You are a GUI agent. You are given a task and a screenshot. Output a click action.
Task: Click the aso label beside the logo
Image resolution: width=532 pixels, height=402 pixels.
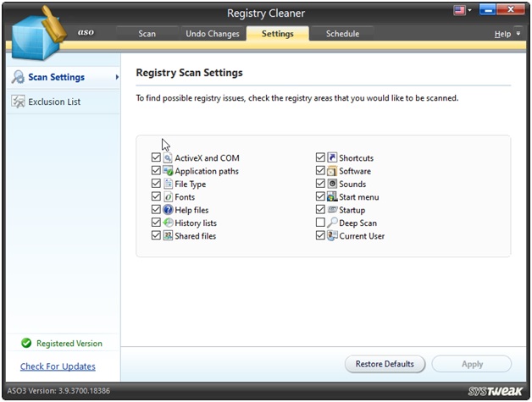tap(86, 32)
